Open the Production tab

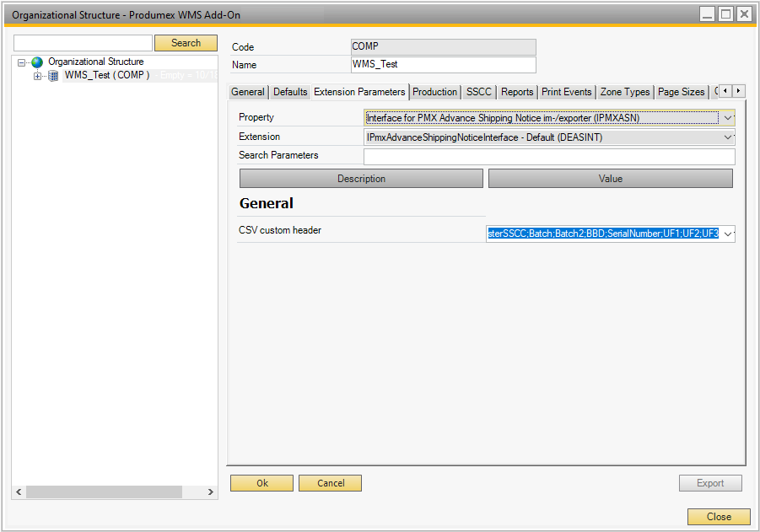(434, 92)
